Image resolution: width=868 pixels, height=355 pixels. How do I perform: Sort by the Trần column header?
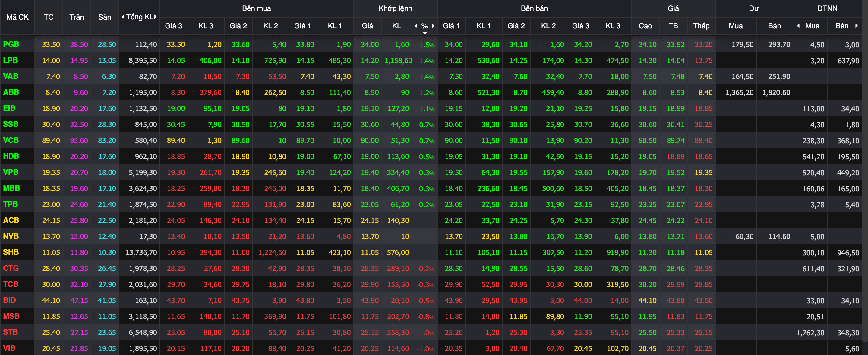77,17
